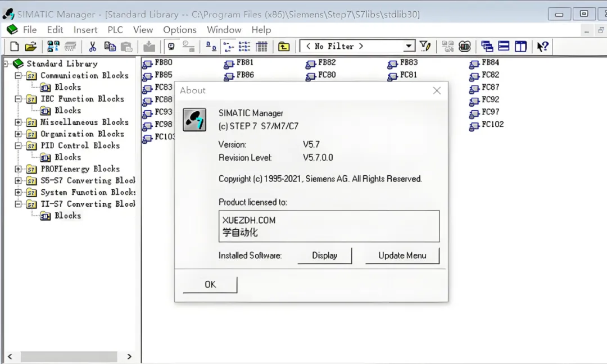
Task: Select the FC102 block
Action: click(487, 125)
